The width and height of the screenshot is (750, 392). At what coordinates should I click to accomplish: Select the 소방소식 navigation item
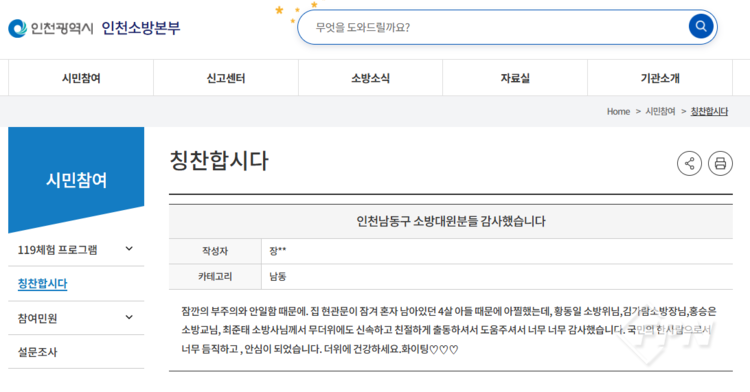point(371,78)
